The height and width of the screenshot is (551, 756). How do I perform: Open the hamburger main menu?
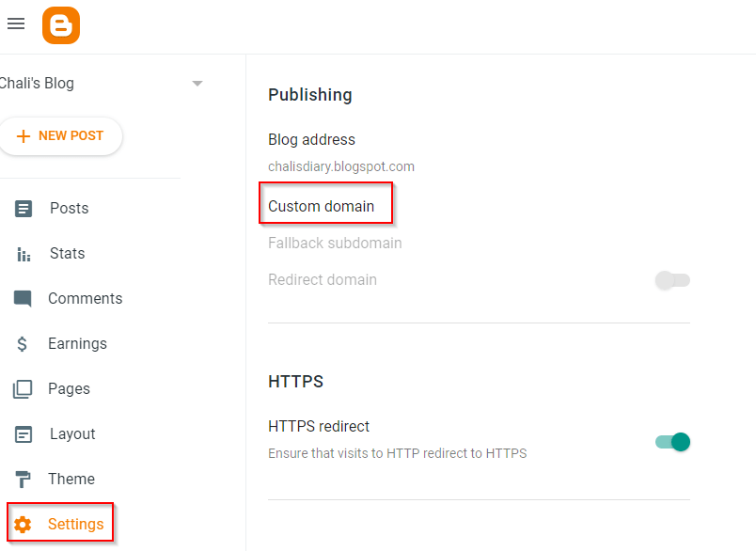(16, 24)
